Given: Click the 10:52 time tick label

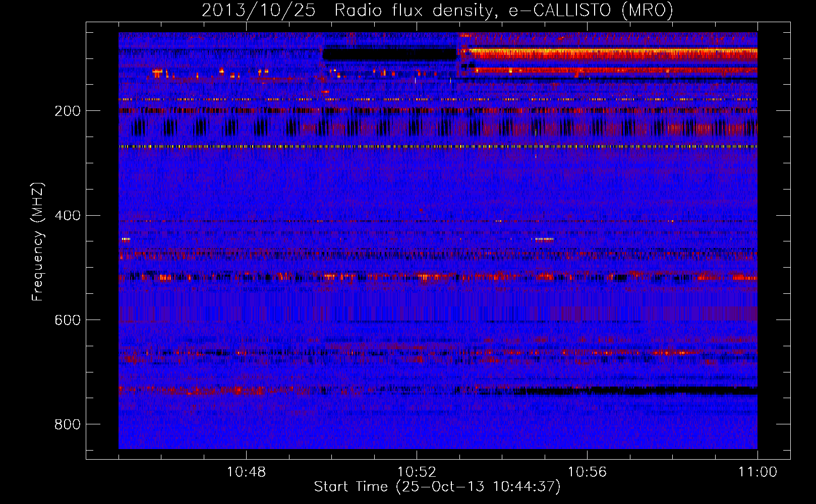Looking at the screenshot, I should (417, 472).
